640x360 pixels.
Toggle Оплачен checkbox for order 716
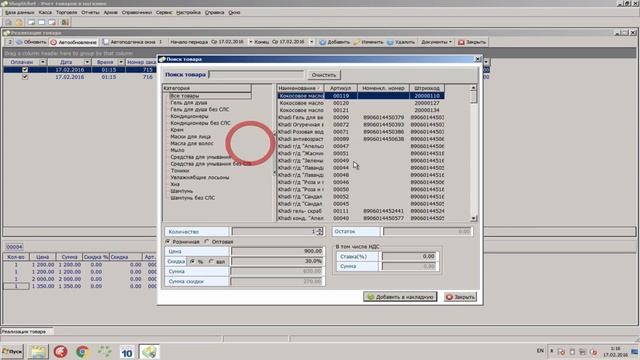click(25, 77)
